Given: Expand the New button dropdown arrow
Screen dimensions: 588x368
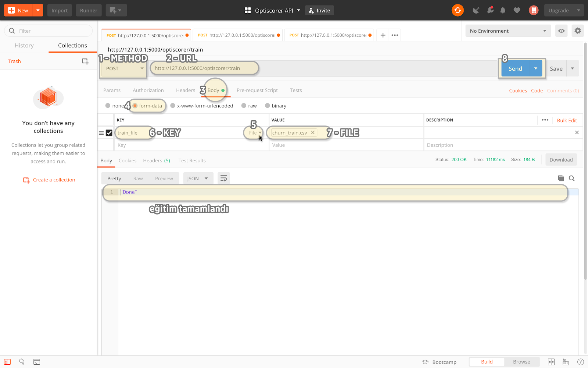Looking at the screenshot, I should [38, 10].
